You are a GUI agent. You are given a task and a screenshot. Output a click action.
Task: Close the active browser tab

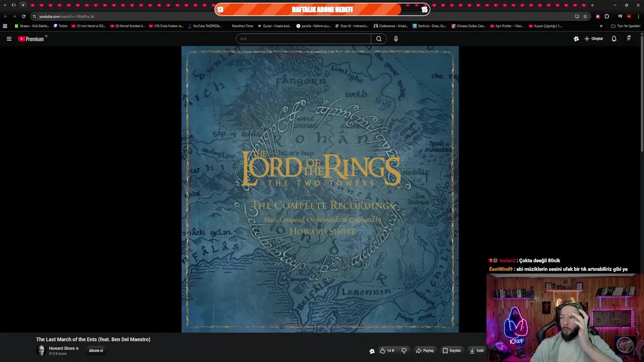coord(23,5)
